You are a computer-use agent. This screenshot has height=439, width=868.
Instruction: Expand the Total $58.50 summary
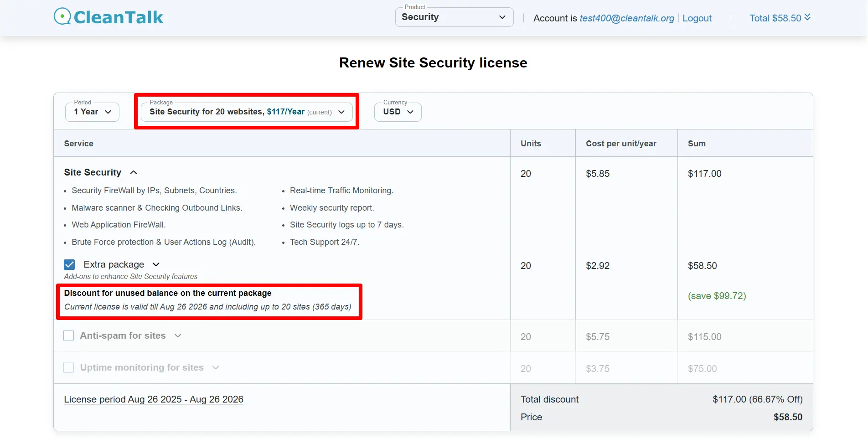pos(780,18)
